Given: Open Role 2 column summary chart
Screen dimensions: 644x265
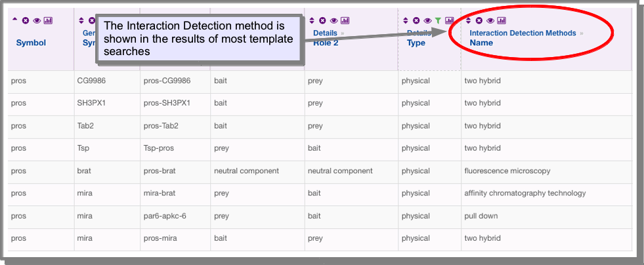Looking at the screenshot, I should 345,20.
